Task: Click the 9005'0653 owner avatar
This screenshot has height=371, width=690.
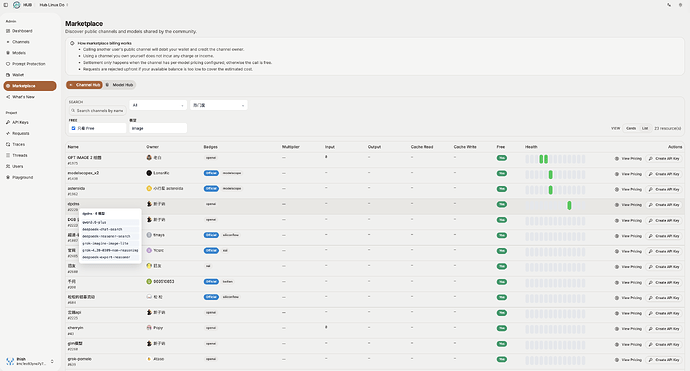Action: tap(149, 282)
